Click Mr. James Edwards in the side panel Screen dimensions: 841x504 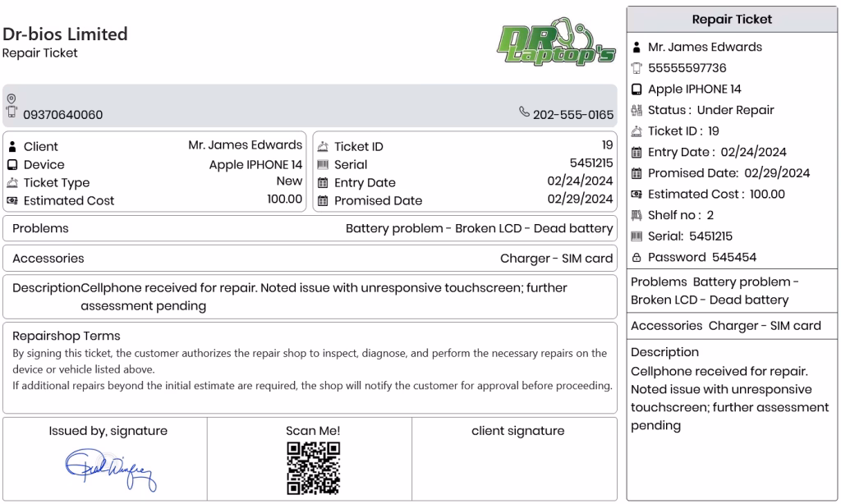[x=705, y=47]
